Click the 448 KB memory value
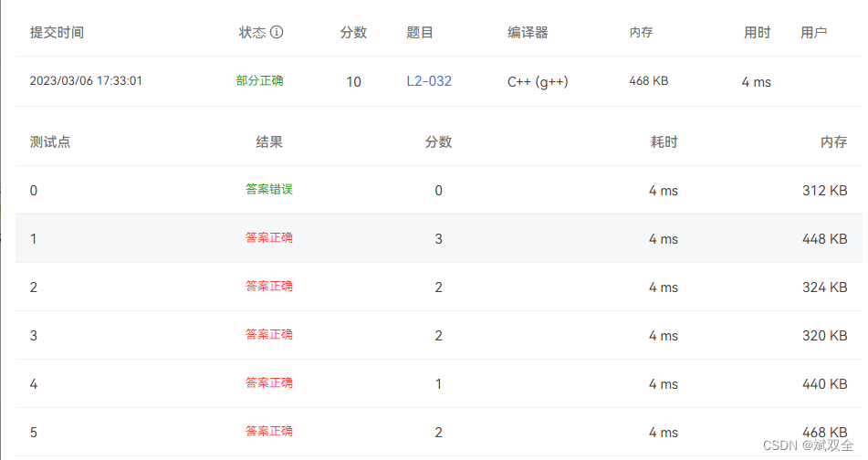The image size is (868, 460). [825, 238]
